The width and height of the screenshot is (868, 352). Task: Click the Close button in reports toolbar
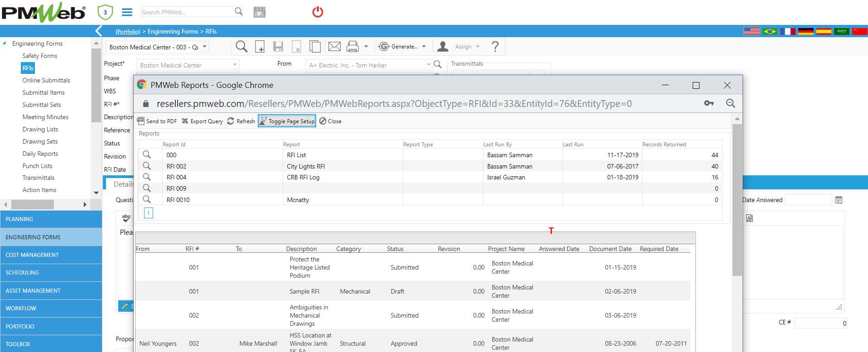(330, 121)
